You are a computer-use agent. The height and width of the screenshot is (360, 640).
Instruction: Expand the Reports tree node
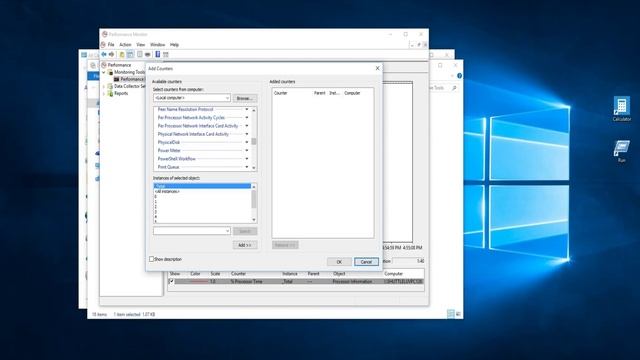104,93
